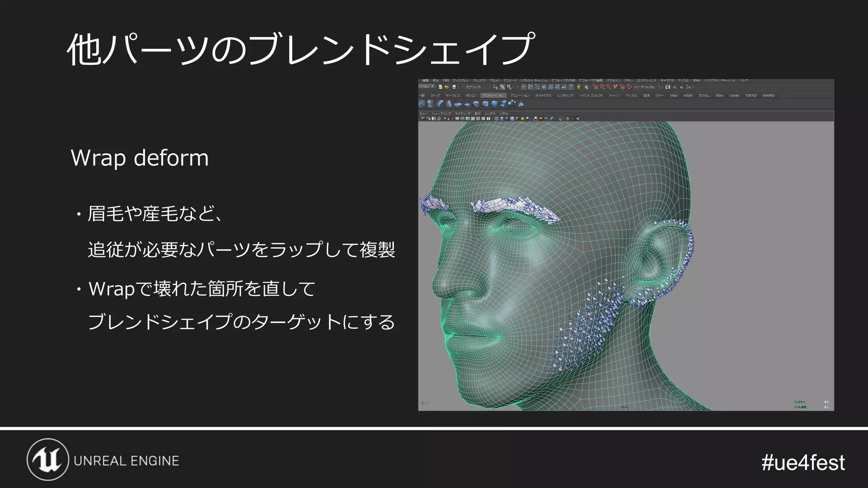This screenshot has height=488, width=868.
Task: Open the viewport ライティング menu
Action: click(x=463, y=114)
